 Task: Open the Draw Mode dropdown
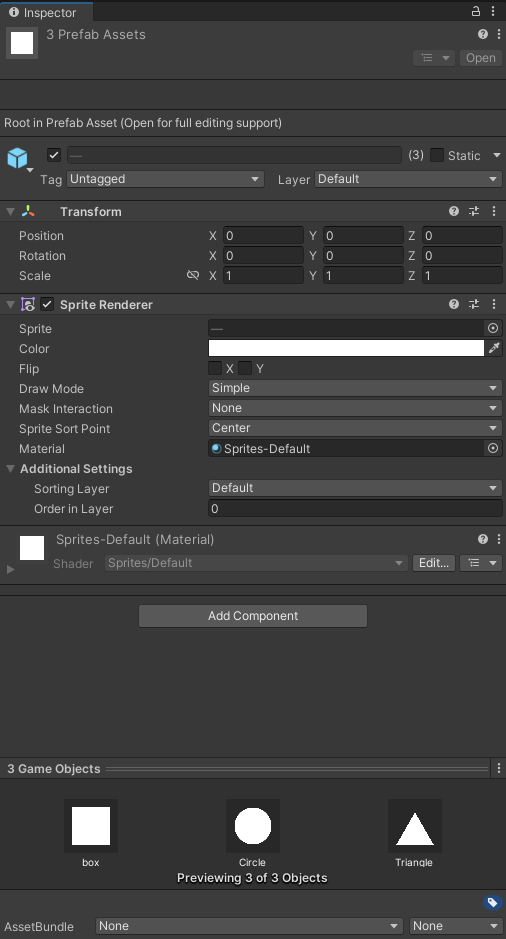[x=355, y=388]
